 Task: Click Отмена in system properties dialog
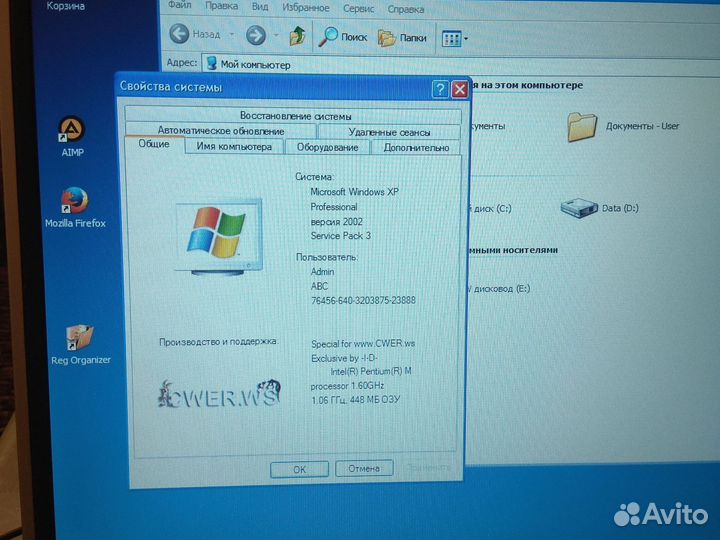(364, 468)
